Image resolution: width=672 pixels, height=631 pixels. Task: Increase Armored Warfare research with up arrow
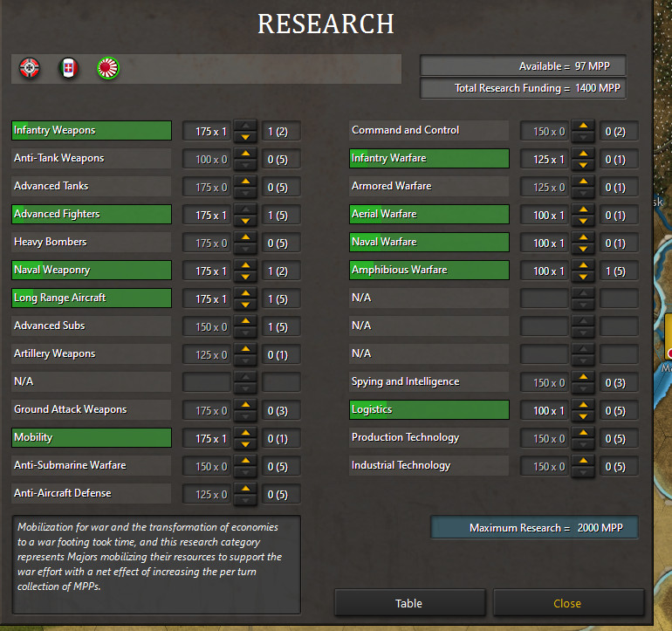click(x=583, y=182)
